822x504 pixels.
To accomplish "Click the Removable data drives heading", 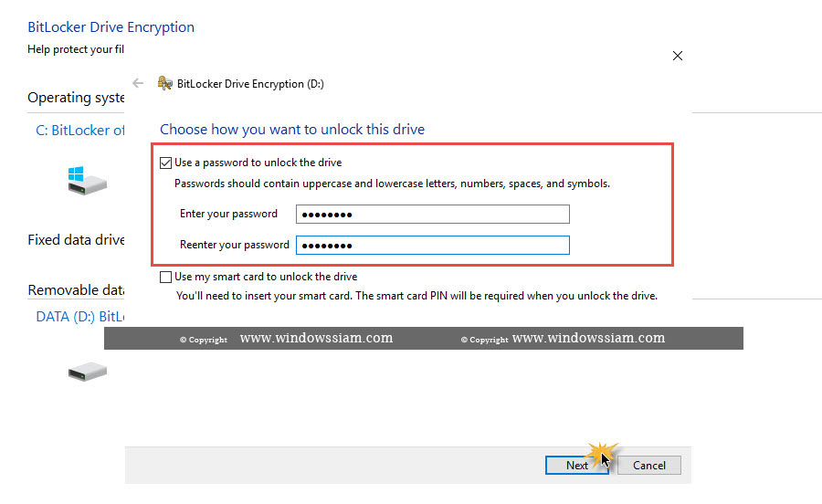I will (76, 290).
